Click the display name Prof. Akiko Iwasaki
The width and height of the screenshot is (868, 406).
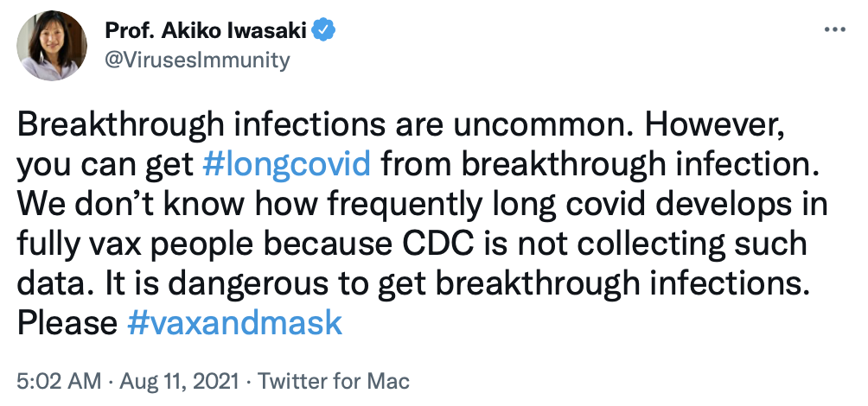pyautogui.click(x=206, y=31)
